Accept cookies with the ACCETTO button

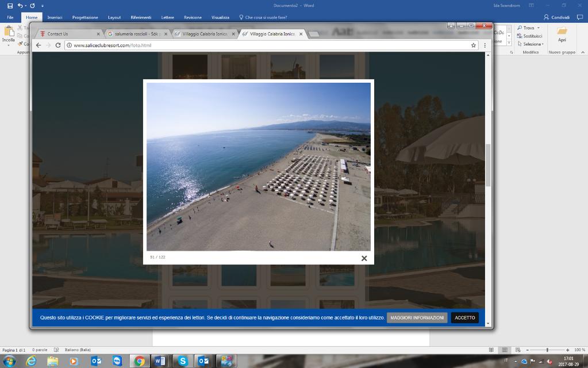(x=465, y=318)
